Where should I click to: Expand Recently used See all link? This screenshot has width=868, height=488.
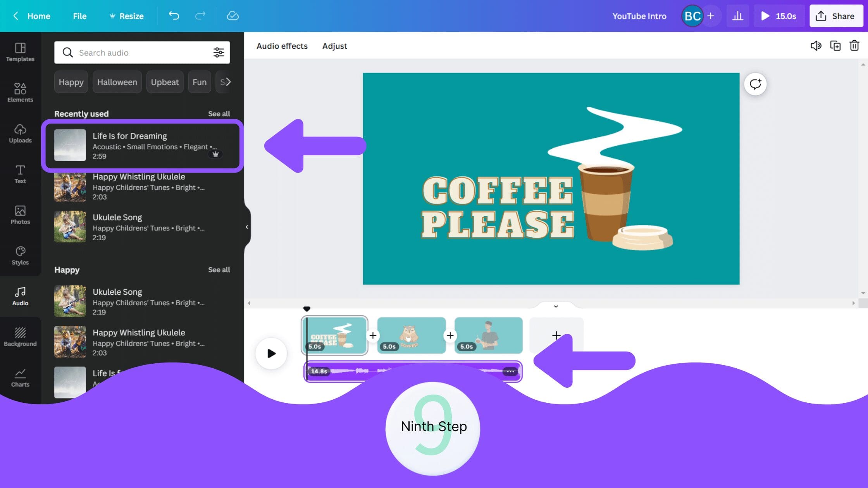(x=219, y=113)
